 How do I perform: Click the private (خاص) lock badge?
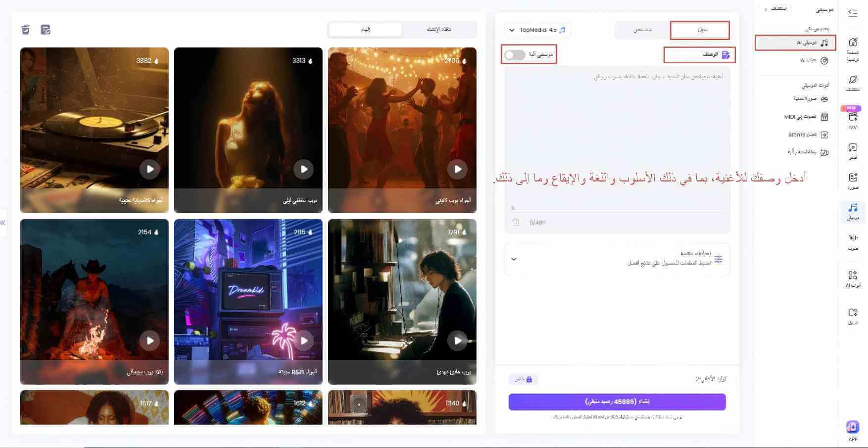pyautogui.click(x=523, y=379)
